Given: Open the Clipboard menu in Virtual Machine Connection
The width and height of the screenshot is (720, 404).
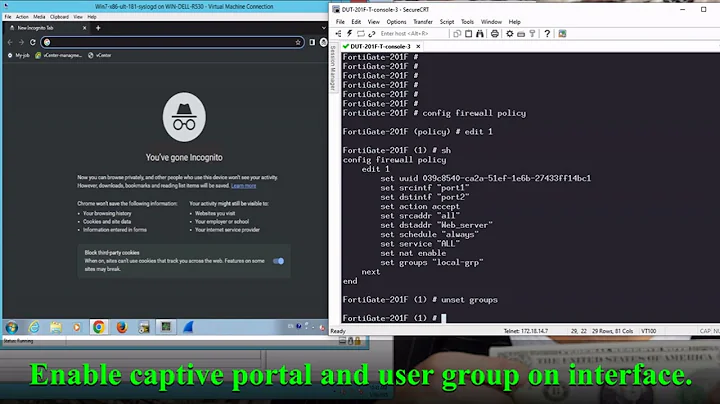Looking at the screenshot, I should tap(59, 17).
